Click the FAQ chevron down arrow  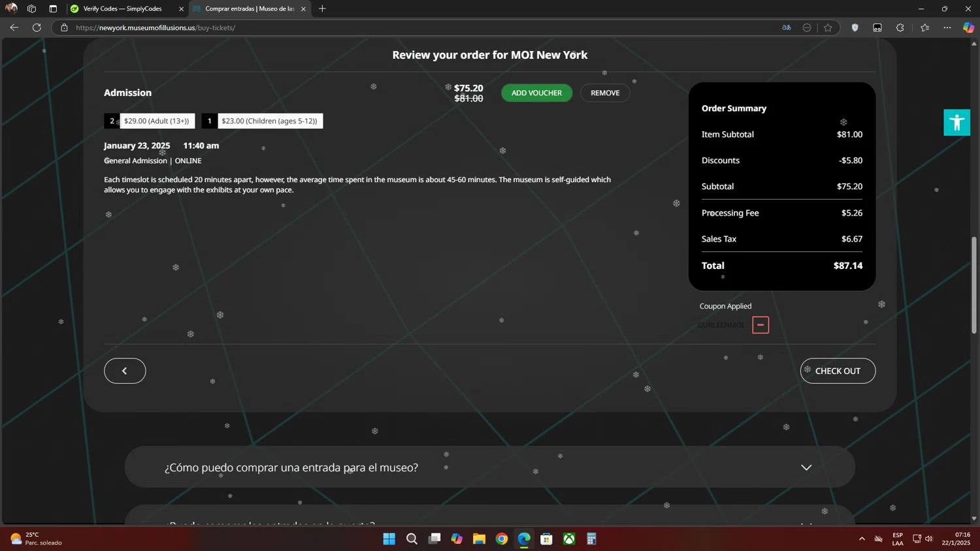pos(806,467)
